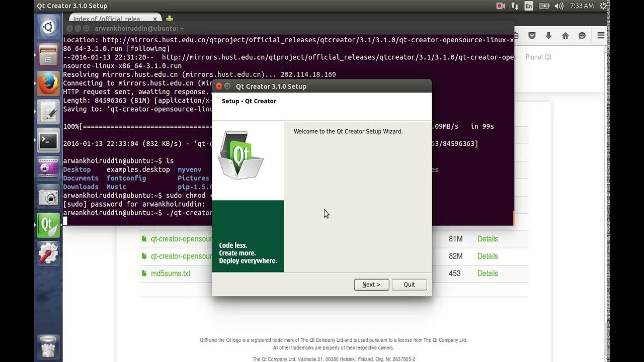Click 'Downloads' folder name in terminal output
The image size is (644, 362).
(80, 187)
